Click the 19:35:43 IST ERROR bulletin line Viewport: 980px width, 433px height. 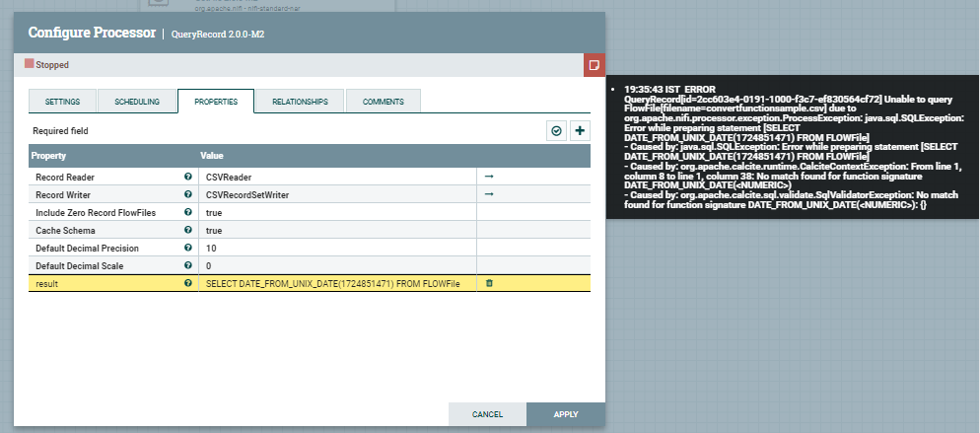pyautogui.click(x=670, y=90)
